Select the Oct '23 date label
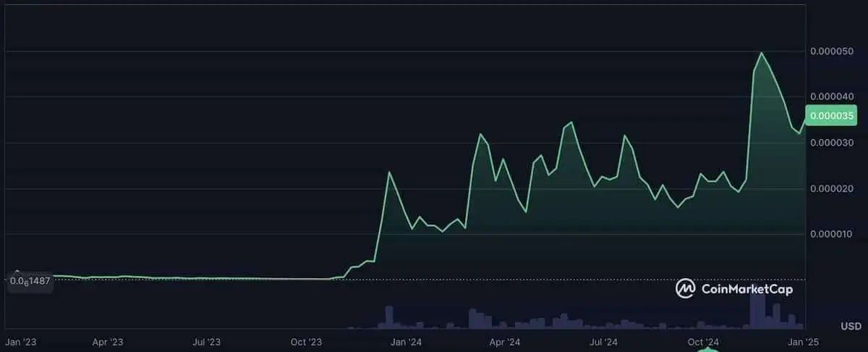The height and width of the screenshot is (352, 868). pyautogui.click(x=306, y=341)
